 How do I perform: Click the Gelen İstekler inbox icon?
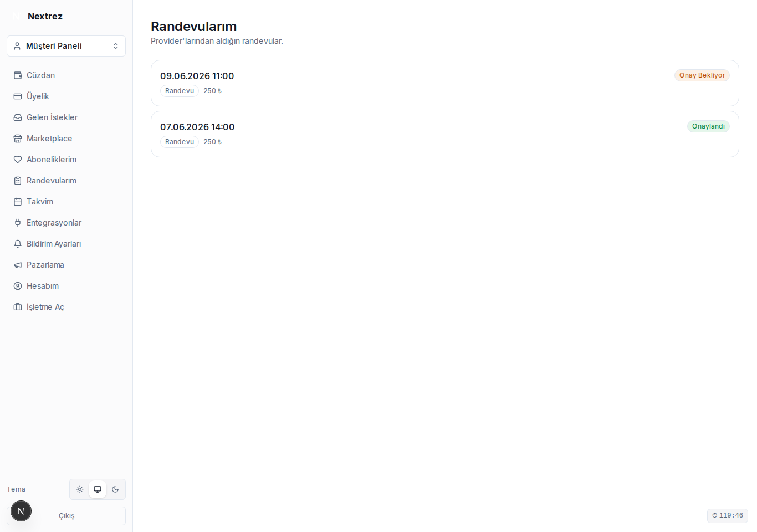pyautogui.click(x=18, y=117)
